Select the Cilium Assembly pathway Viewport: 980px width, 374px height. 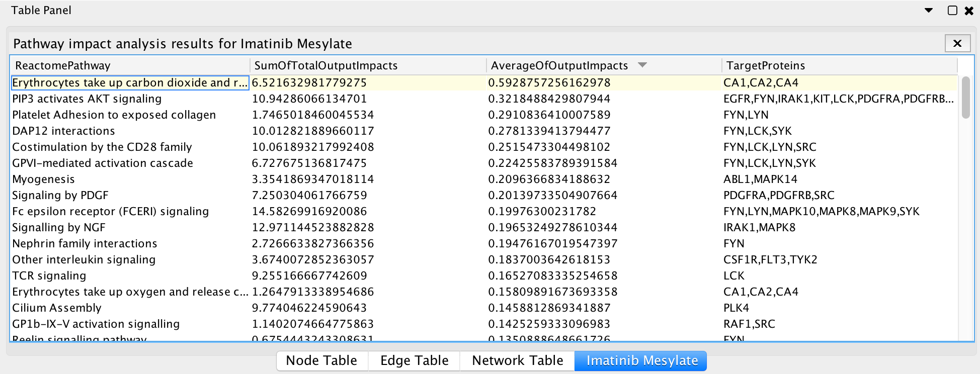pos(57,308)
